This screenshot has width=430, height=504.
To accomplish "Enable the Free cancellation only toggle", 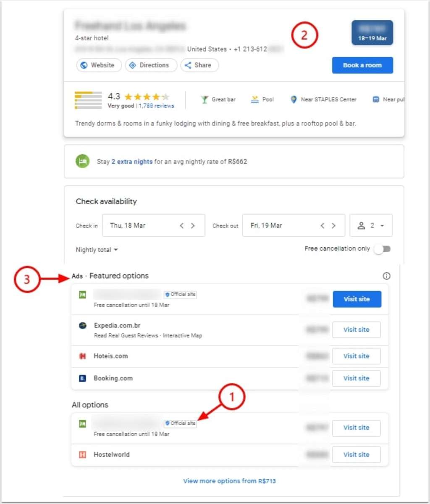I will coord(383,249).
